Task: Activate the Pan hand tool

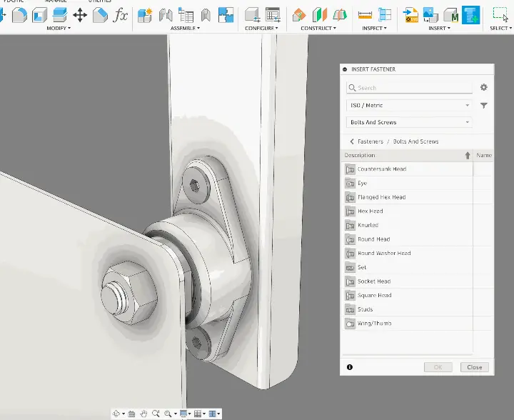Action: [x=143, y=414]
